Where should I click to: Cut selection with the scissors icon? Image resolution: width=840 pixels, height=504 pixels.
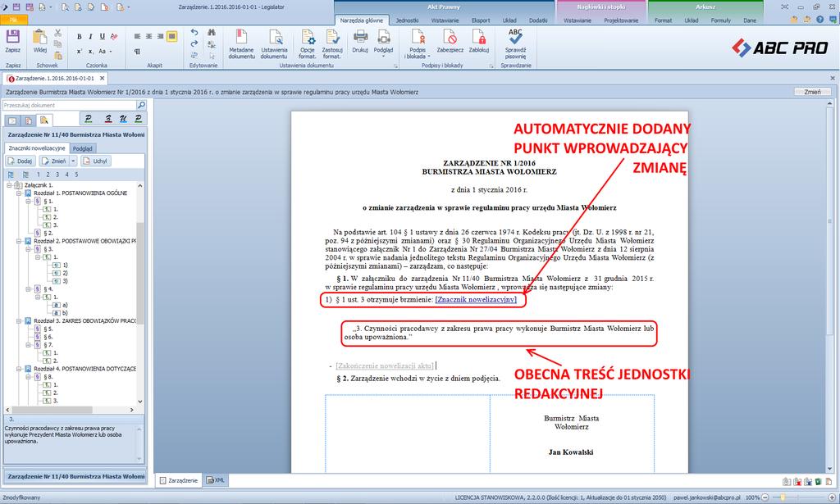click(x=58, y=33)
